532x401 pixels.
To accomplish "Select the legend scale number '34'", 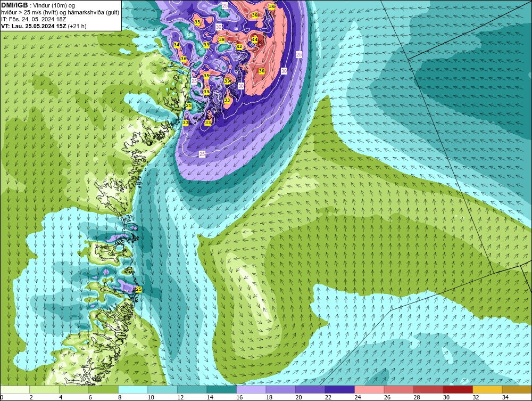I will click(x=505, y=397).
